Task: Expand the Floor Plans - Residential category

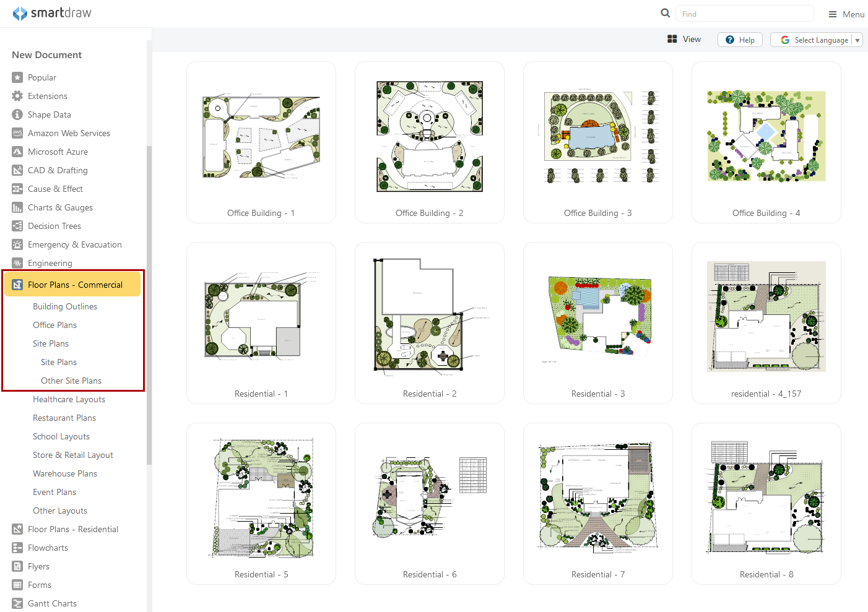Action: 72,529
